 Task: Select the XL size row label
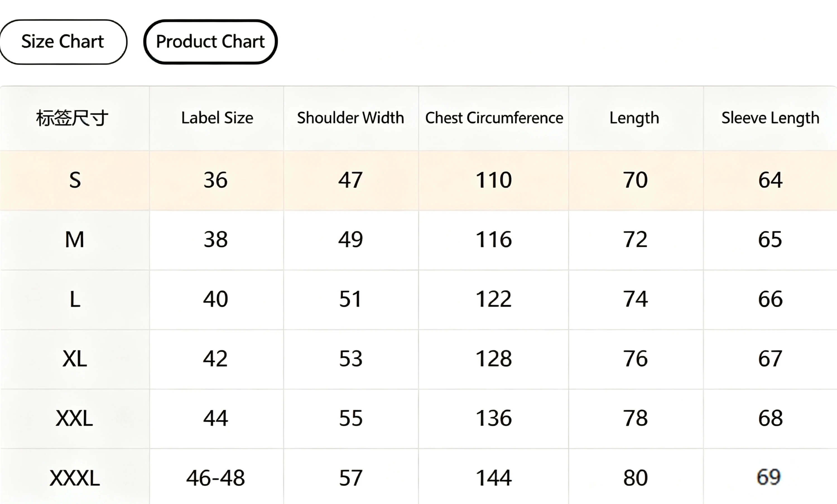point(75,359)
